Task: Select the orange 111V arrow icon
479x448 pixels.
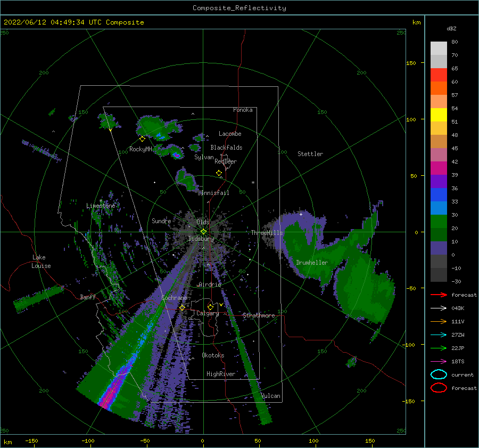Action: [x=439, y=321]
